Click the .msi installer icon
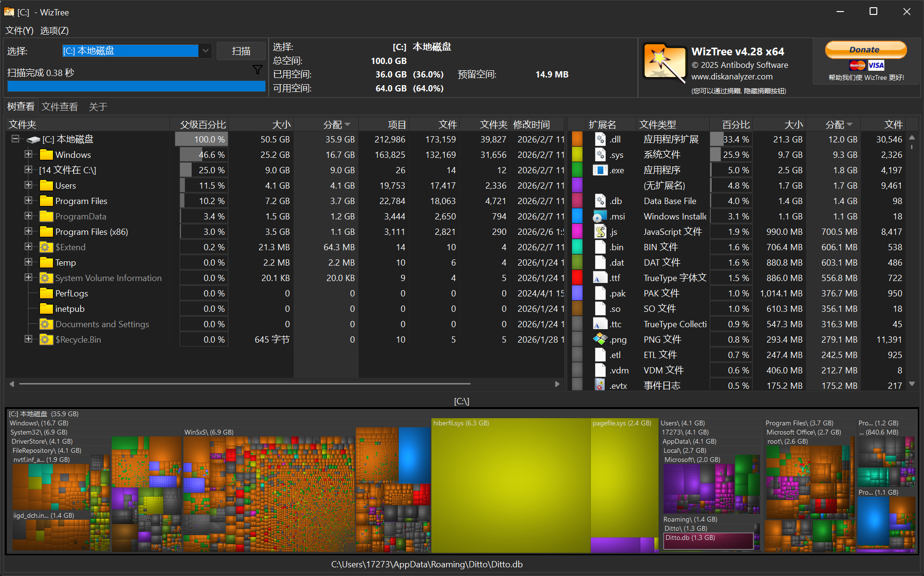The height and width of the screenshot is (576, 924). [x=600, y=216]
